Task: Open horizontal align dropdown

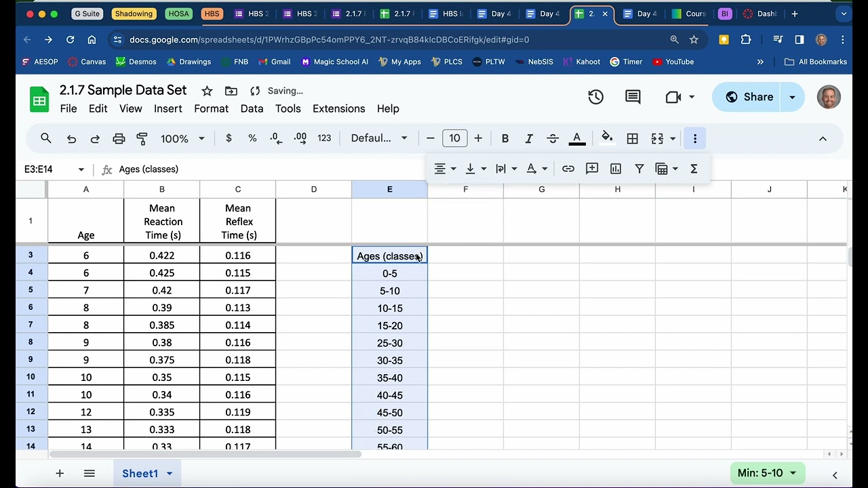Action: coord(446,169)
